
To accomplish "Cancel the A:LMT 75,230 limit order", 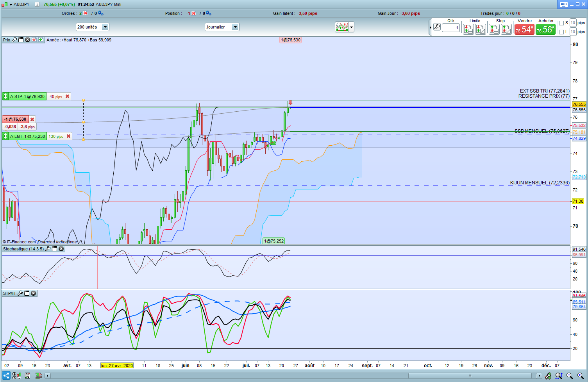I will [x=68, y=136].
